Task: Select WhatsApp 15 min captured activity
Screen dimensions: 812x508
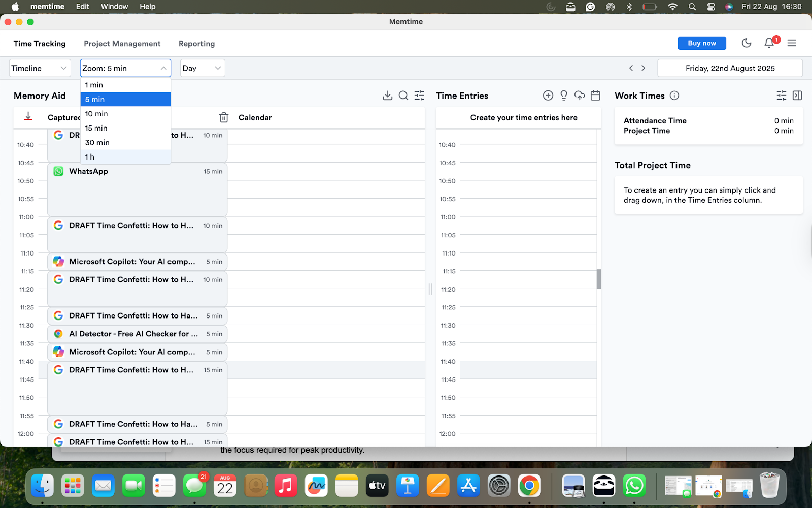Action: tap(137, 189)
